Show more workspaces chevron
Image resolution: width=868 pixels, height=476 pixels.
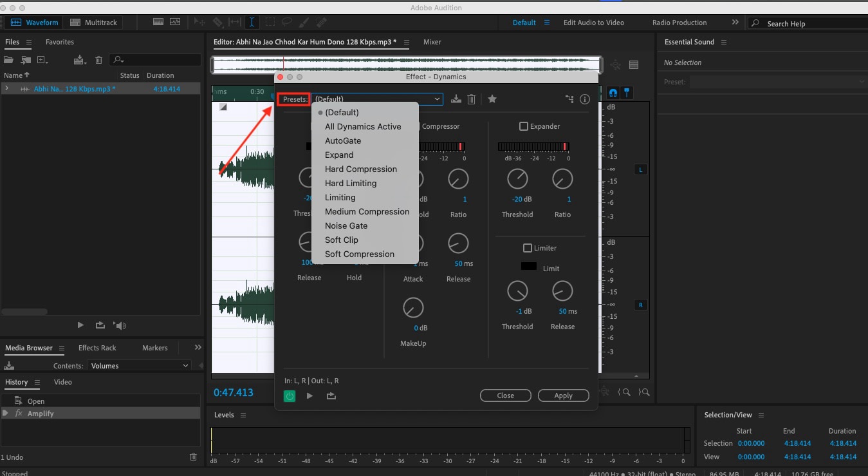tap(735, 22)
